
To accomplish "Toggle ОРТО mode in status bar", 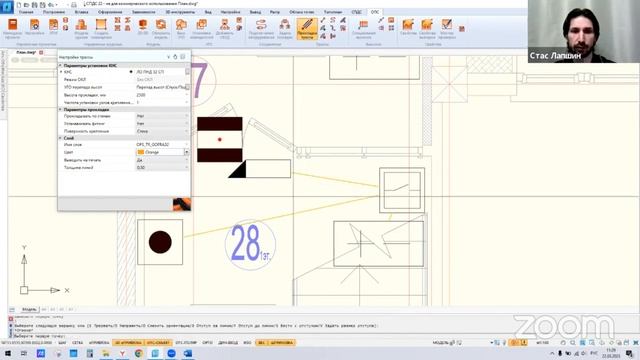I will pos(207,342).
